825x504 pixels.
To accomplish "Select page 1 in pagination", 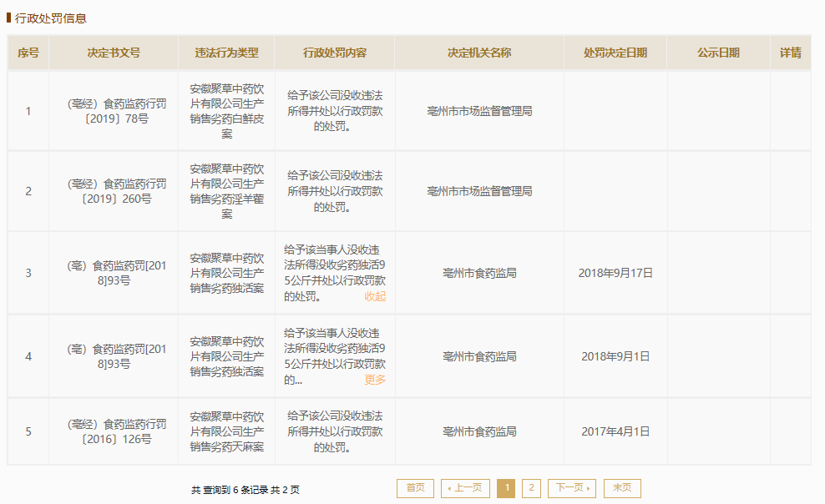I will tap(506, 488).
